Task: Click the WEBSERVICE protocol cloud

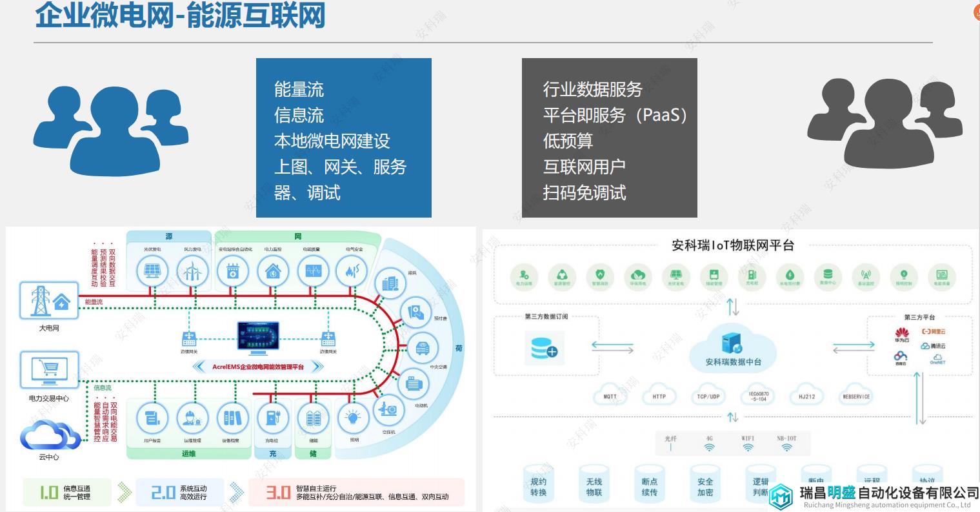Action: [856, 396]
